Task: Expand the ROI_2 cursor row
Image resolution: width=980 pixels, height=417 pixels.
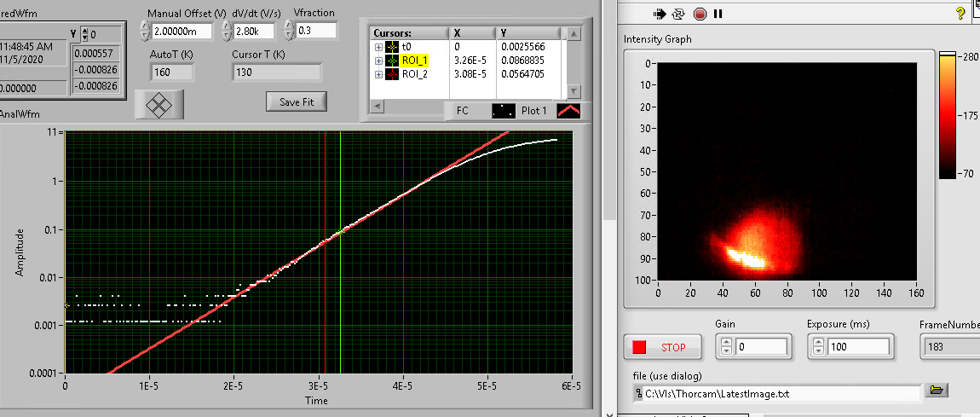Action: coord(378,74)
